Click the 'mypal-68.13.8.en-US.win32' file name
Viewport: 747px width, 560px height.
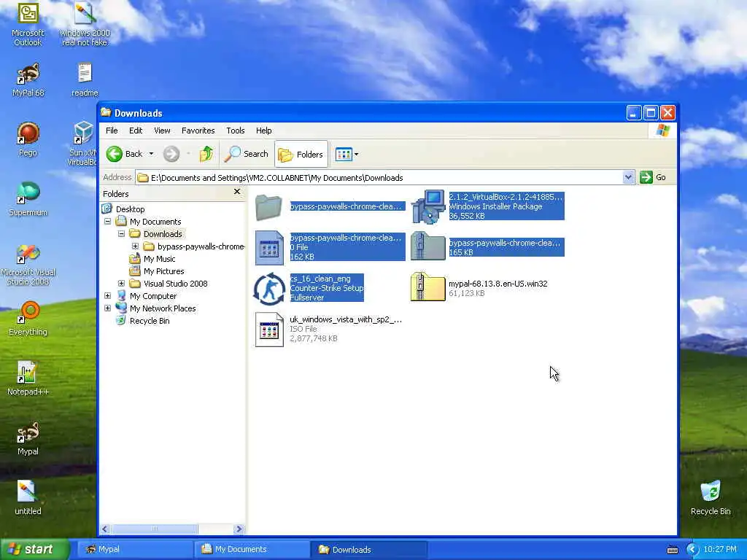tap(498, 284)
